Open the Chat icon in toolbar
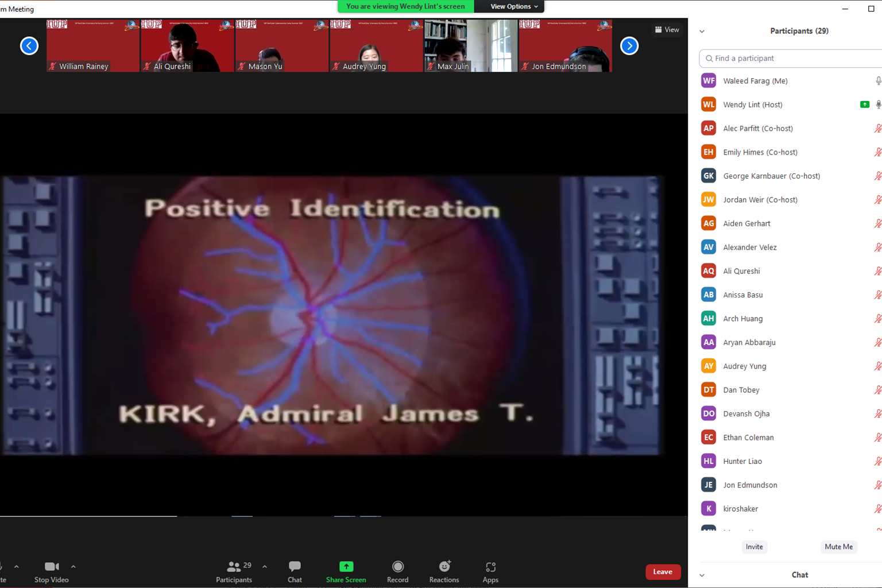Viewport: 882px width, 588px height. pos(295,567)
